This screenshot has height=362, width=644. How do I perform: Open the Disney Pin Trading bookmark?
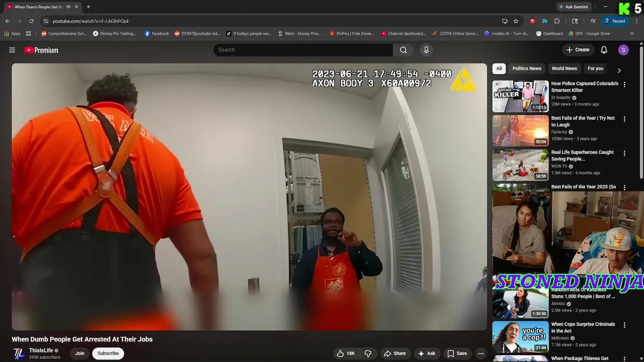click(x=114, y=34)
